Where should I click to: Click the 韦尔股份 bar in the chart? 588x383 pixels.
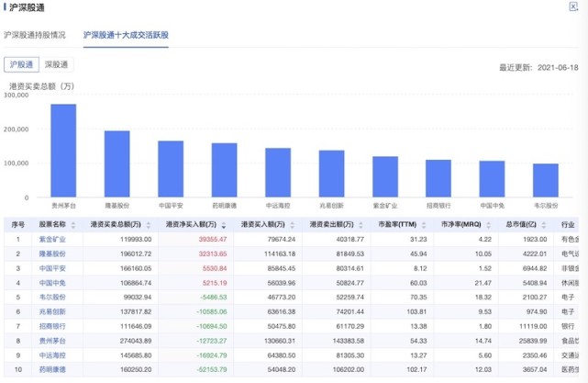click(x=546, y=180)
